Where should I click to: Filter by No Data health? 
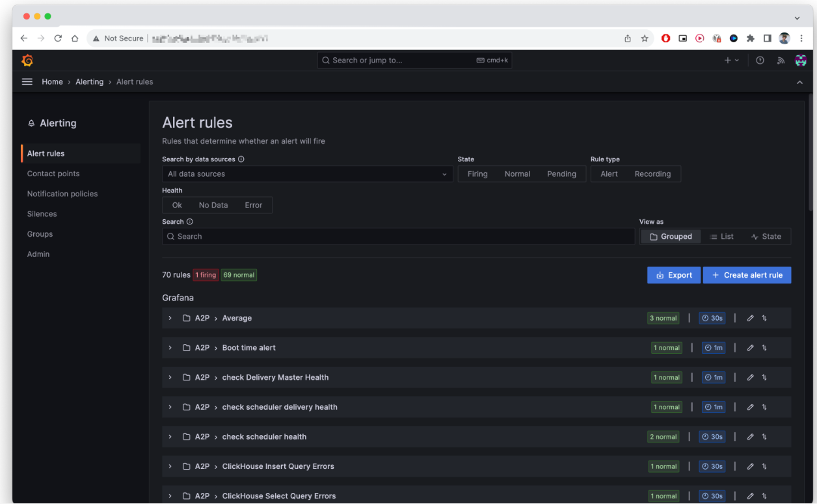pyautogui.click(x=213, y=205)
